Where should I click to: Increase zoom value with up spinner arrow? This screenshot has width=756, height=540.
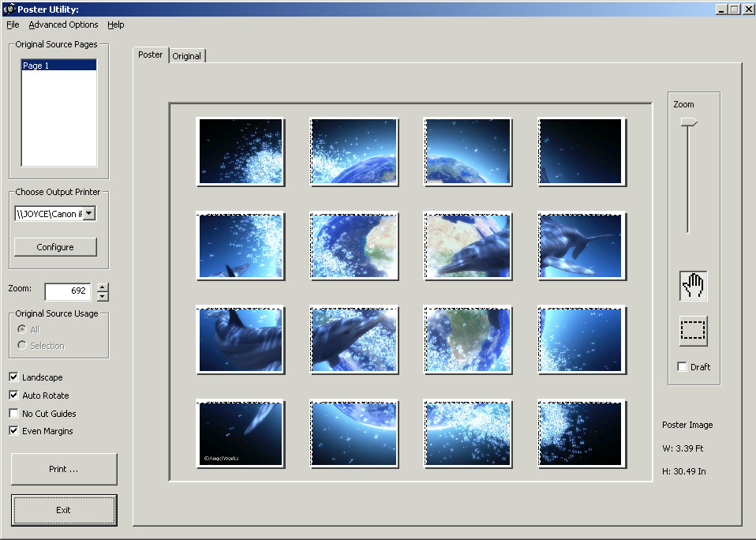pos(103,287)
